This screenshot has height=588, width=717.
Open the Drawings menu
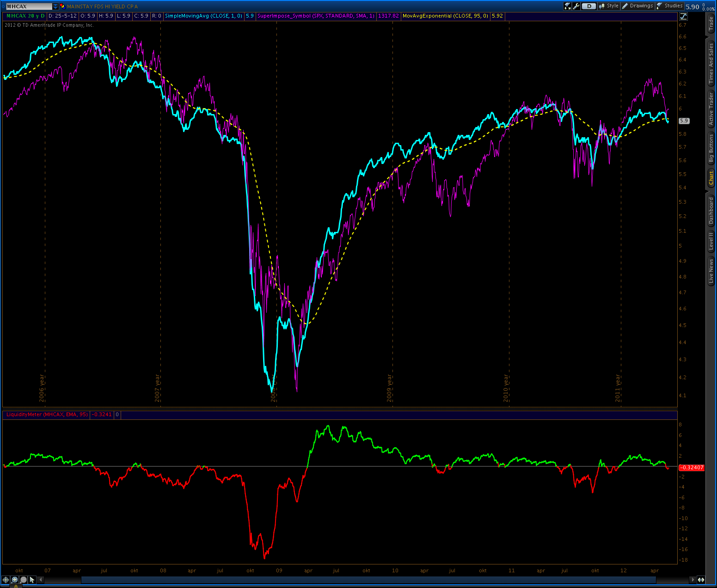637,6
